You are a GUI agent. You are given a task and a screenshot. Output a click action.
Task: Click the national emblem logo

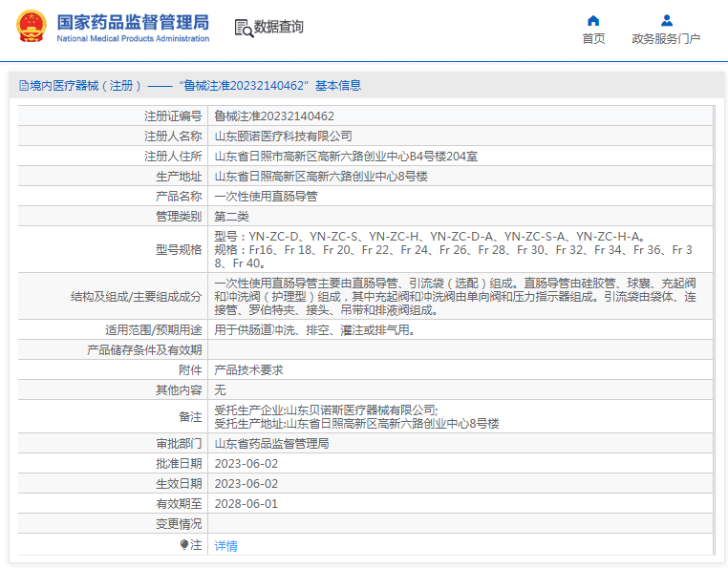32,27
